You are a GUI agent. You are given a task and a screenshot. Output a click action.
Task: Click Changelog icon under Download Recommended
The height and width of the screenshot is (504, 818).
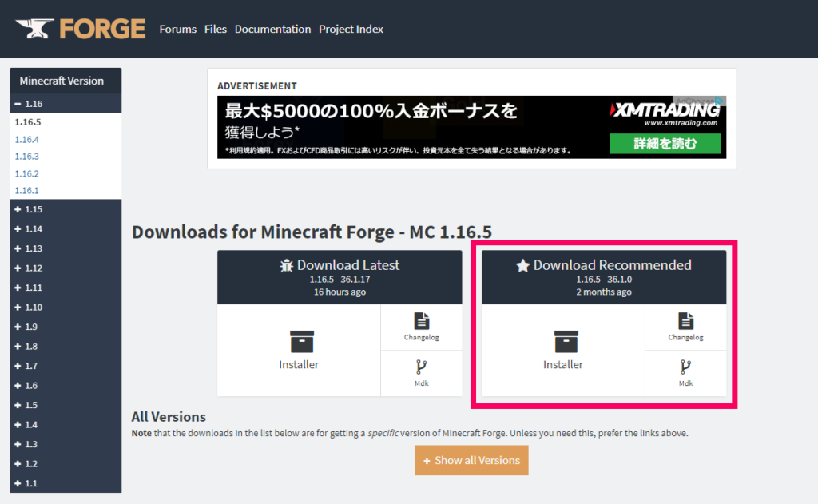[686, 321]
